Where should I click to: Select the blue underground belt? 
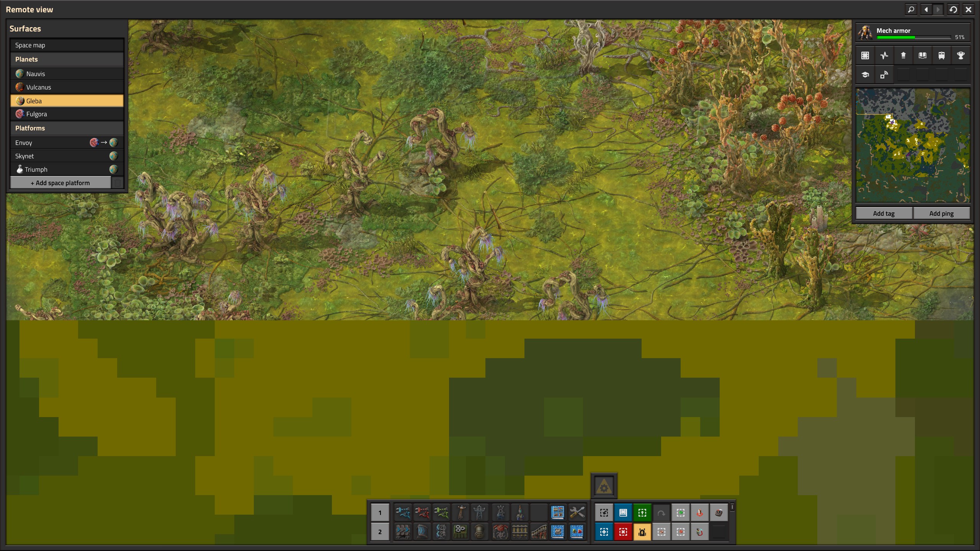point(422,531)
